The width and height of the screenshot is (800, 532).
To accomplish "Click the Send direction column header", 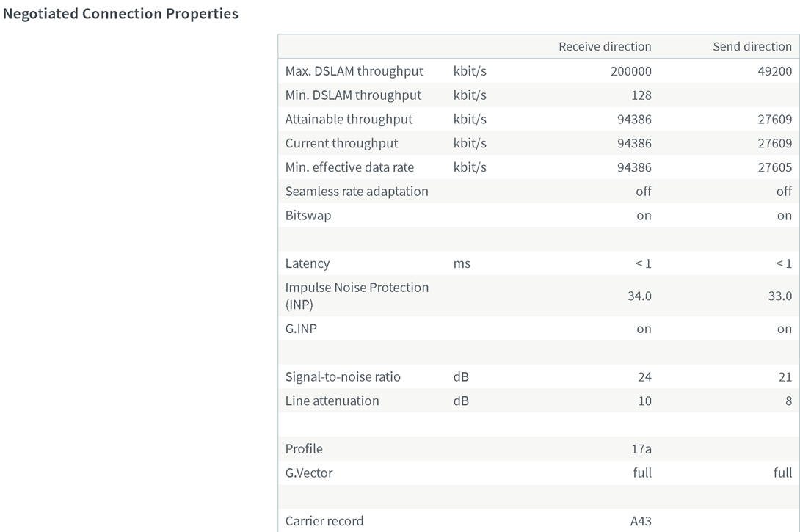I will point(752,46).
